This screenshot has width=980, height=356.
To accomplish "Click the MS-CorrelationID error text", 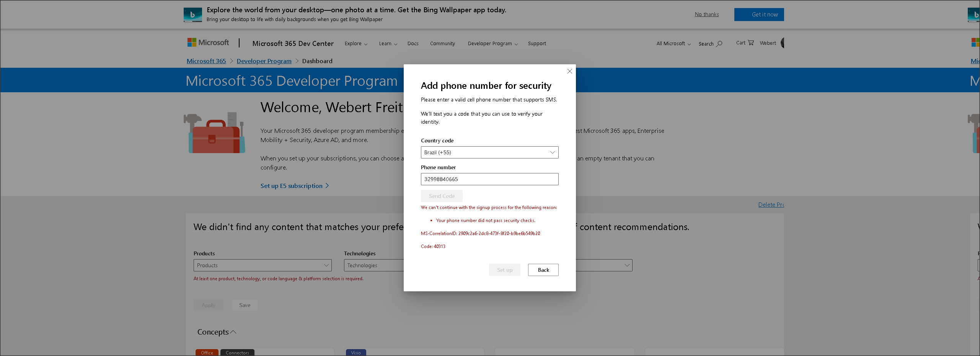I will (480, 234).
